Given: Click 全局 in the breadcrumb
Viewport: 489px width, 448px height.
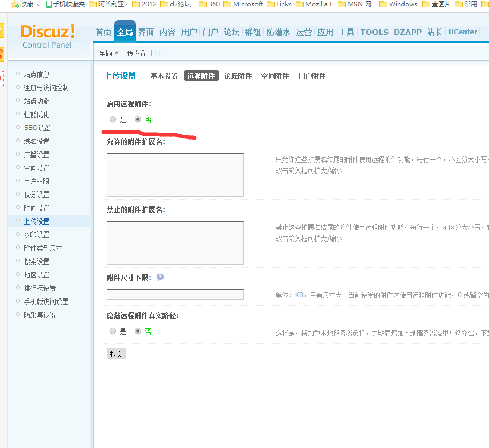Looking at the screenshot, I should tap(105, 53).
